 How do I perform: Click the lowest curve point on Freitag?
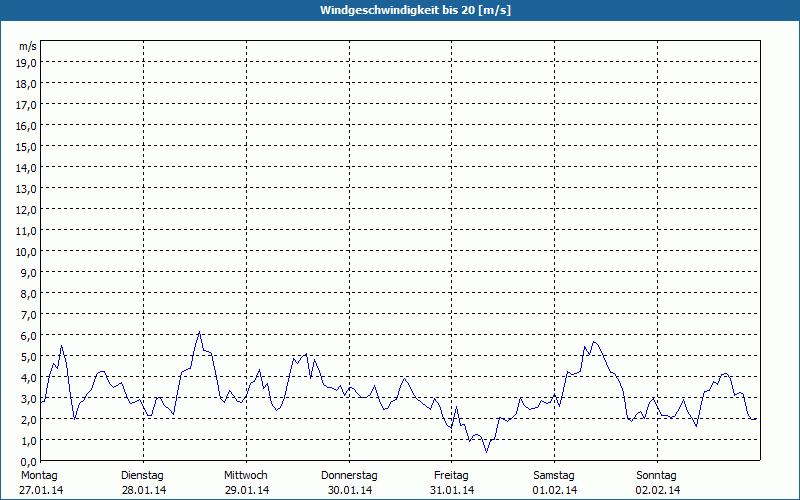487,451
